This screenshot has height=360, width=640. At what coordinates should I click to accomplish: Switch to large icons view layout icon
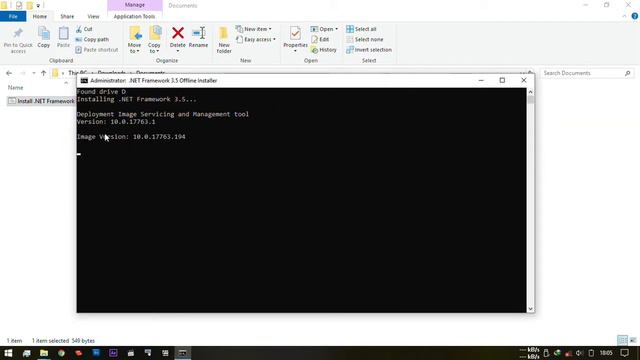[633, 340]
